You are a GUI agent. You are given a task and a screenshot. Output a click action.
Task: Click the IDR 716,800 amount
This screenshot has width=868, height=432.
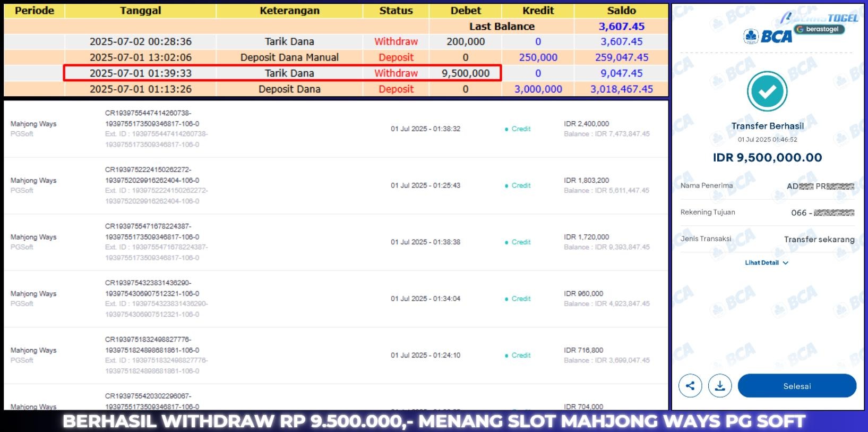(583, 350)
